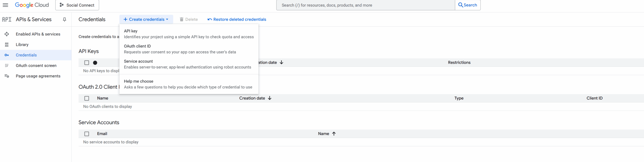Choose API key from the menu
The height and width of the screenshot is (162, 644).
pos(189,34)
